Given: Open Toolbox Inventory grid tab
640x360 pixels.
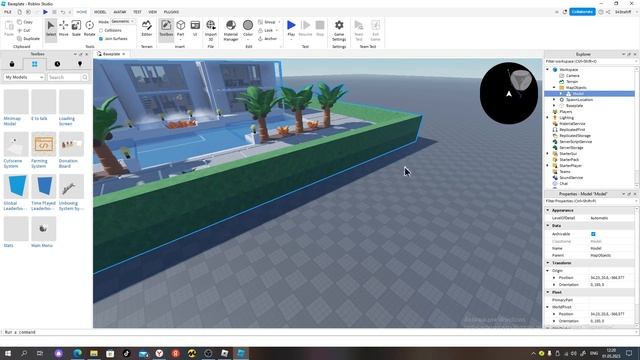Looking at the screenshot, I should 34,64.
